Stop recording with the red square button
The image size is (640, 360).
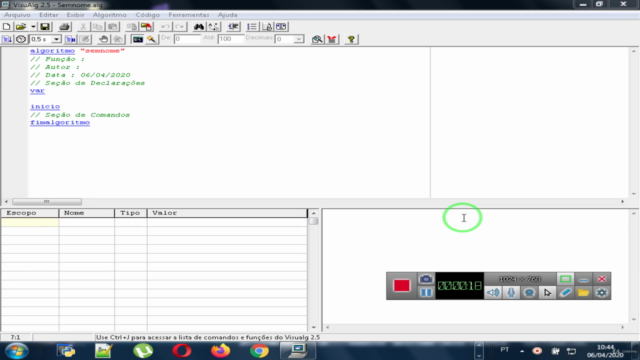coord(401,286)
